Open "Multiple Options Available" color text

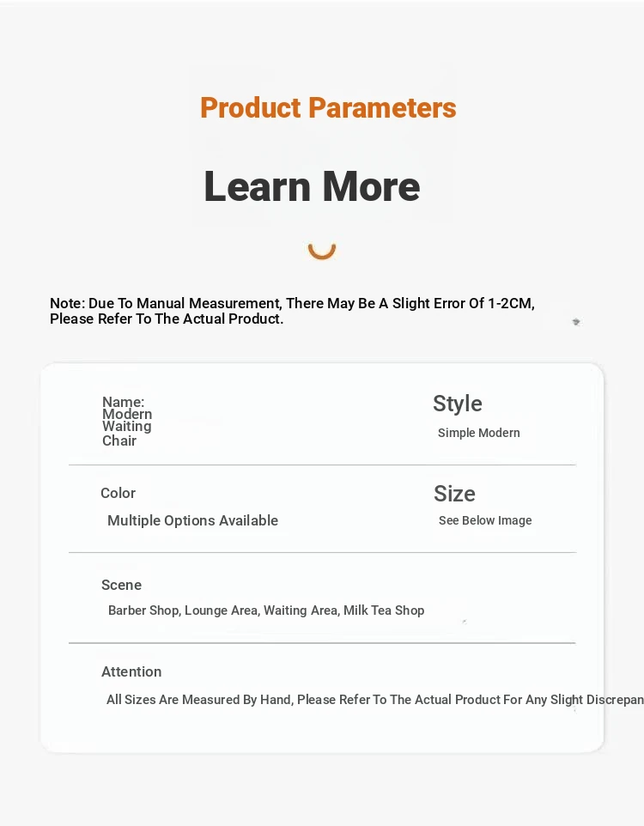click(x=192, y=520)
